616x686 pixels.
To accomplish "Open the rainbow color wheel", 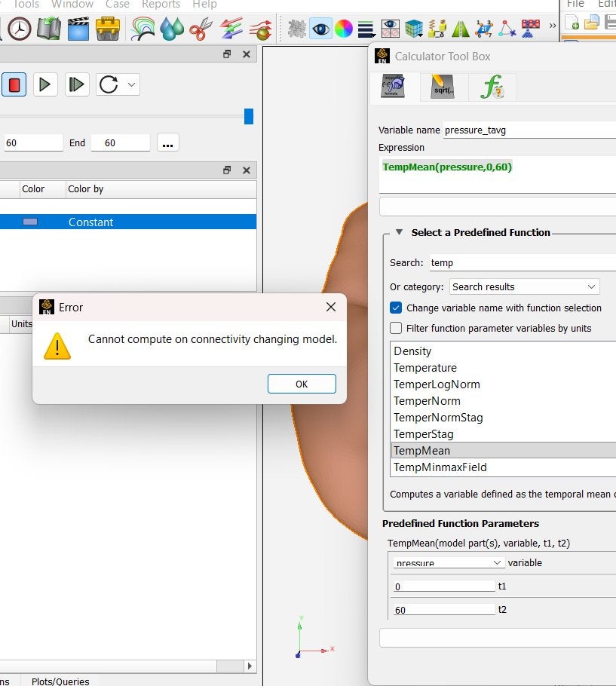I will 344,29.
